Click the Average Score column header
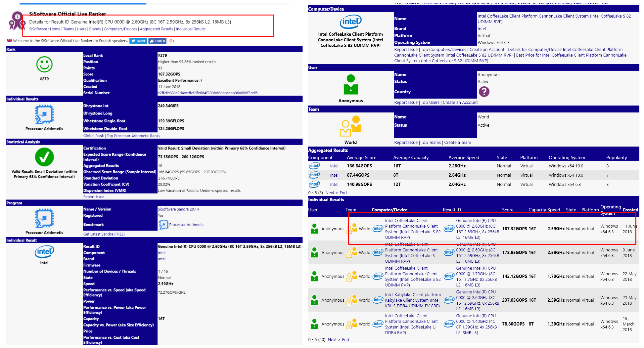Viewport: 644px width, 348px height. click(361, 158)
